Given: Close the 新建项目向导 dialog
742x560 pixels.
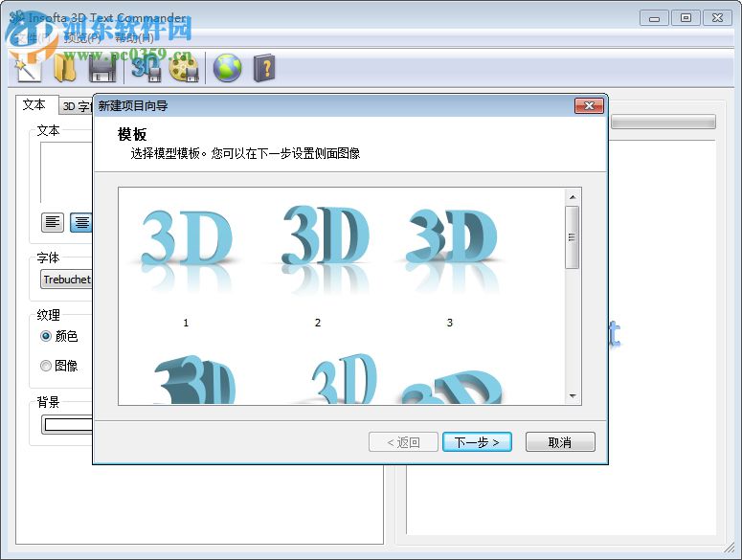Looking at the screenshot, I should [589, 105].
